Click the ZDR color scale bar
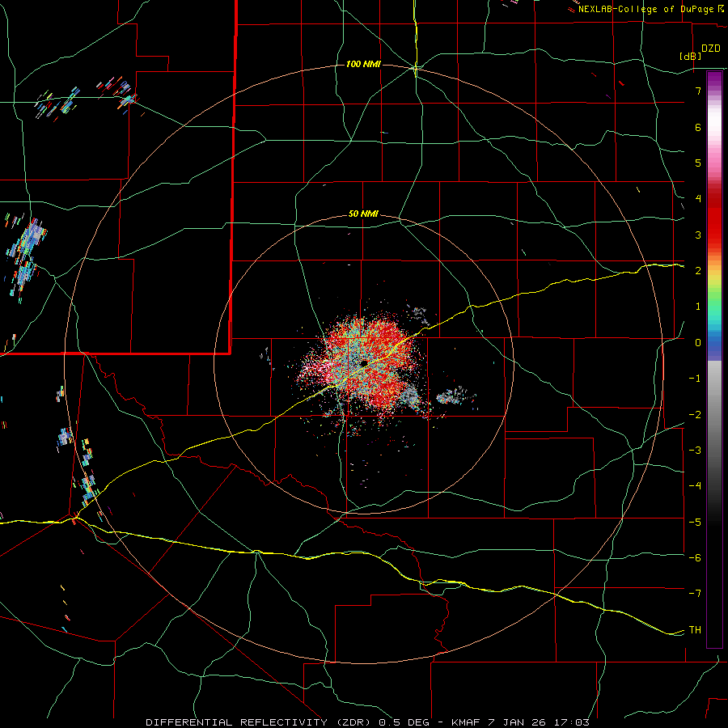This screenshot has height=728, width=728. (x=714, y=359)
